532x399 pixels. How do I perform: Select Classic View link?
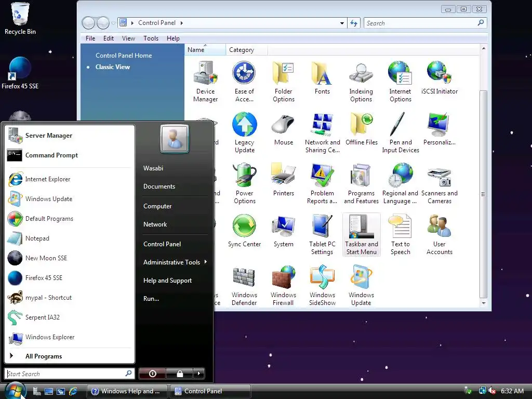113,67
